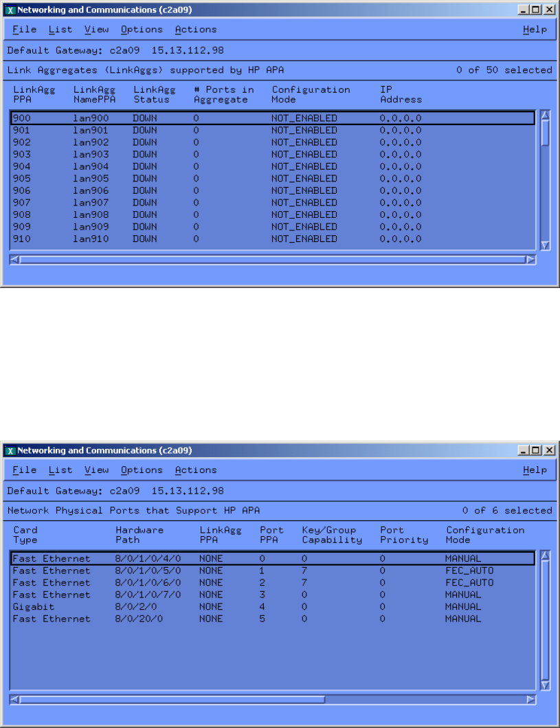The width and height of the screenshot is (560, 728).
Task: Close the Physical Ports window
Action: (x=549, y=450)
